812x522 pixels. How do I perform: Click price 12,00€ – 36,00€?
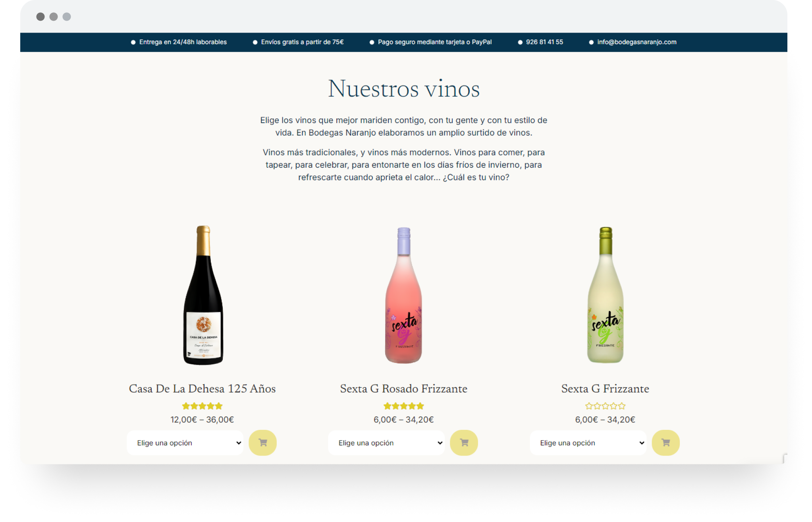point(202,420)
